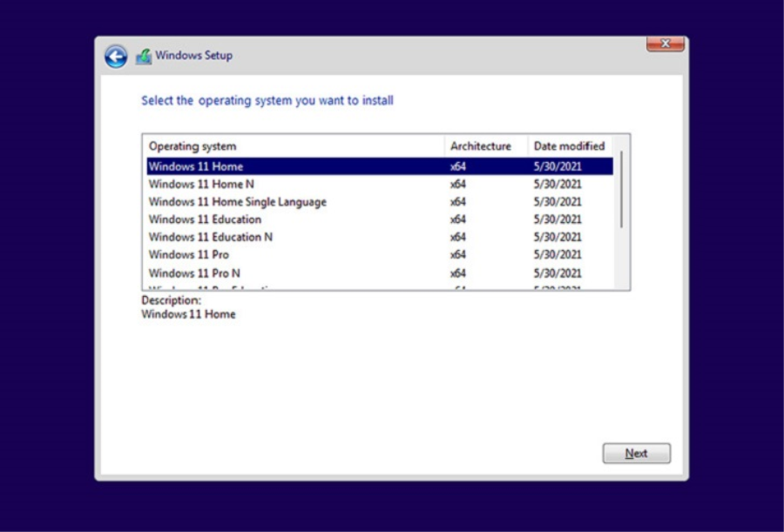This screenshot has height=532, width=784.
Task: Choose the Windows 11 Pro edition
Action: 380,254
